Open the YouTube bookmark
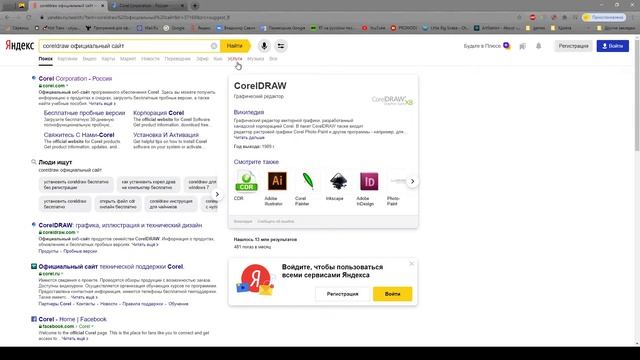 (374, 28)
